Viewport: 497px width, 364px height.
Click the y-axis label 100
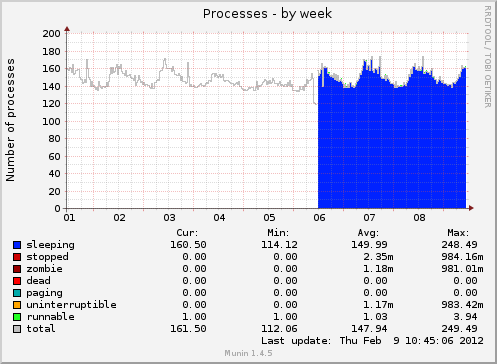51,122
